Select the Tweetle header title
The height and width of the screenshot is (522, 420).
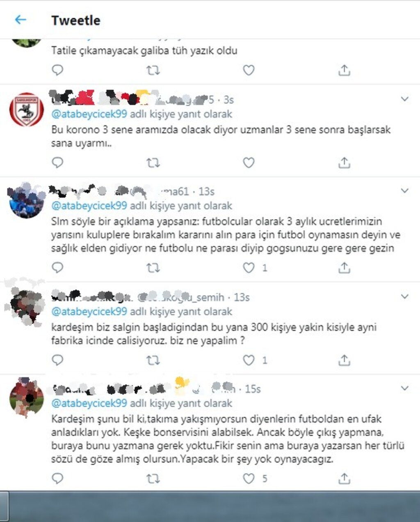point(75,20)
